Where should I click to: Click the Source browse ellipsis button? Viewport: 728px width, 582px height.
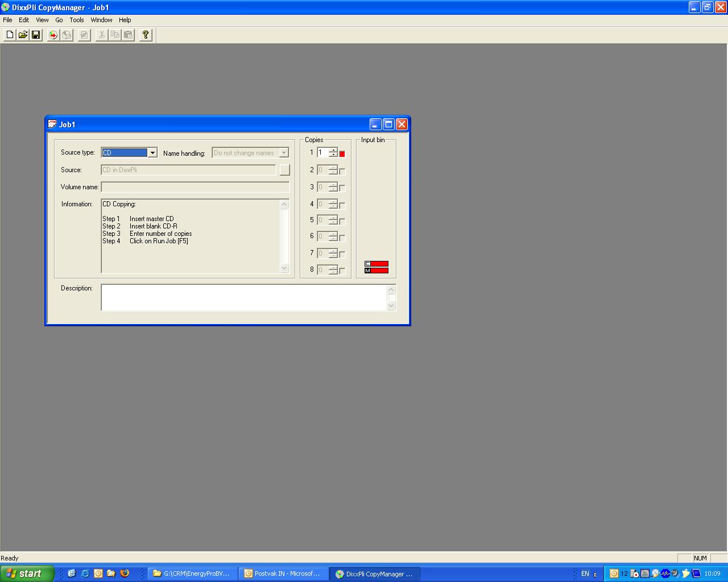tap(284, 170)
